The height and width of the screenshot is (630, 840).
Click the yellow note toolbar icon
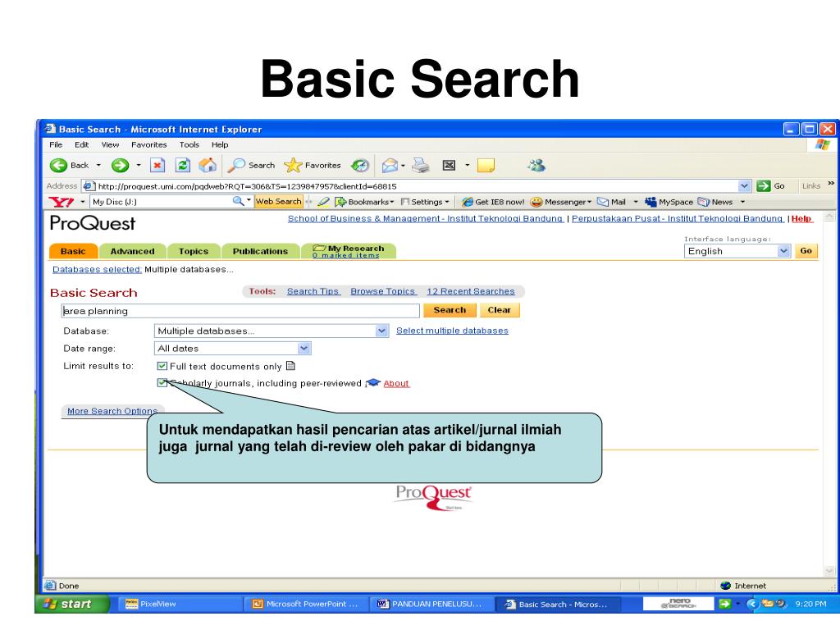pos(486,166)
